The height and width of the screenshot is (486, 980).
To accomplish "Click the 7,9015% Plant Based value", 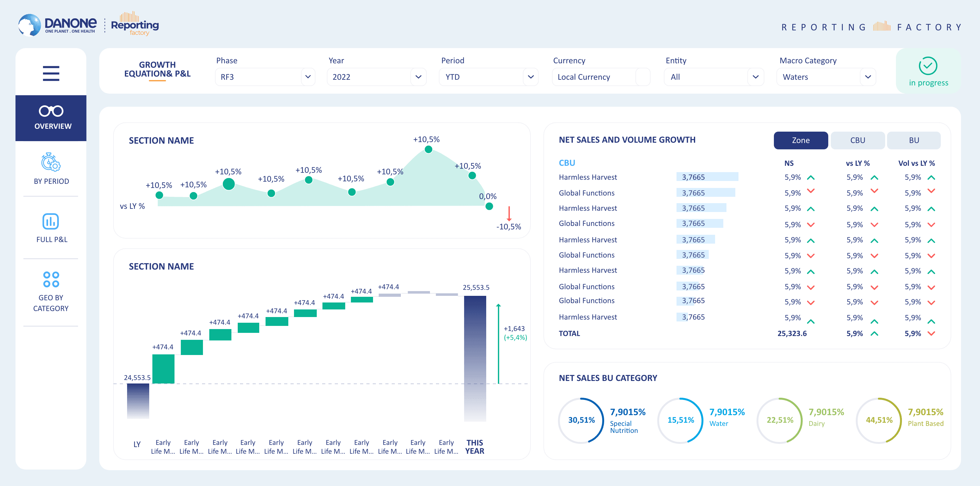I will coord(925,412).
